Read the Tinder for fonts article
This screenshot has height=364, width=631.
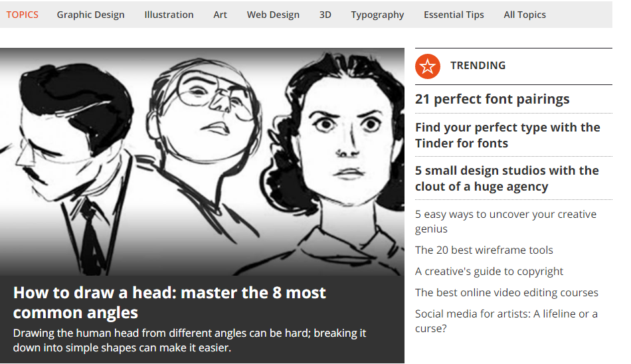(x=507, y=136)
